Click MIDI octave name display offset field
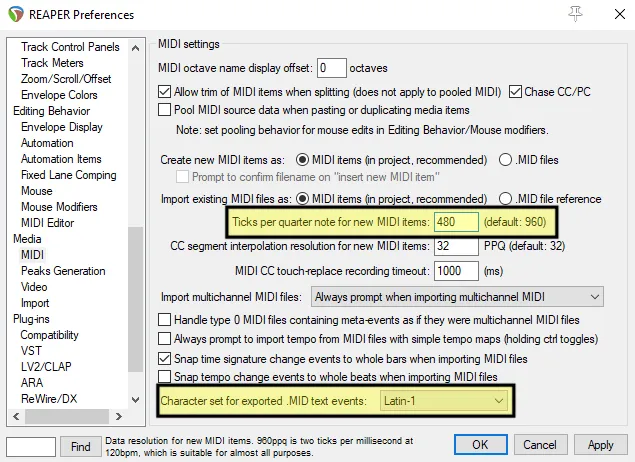This screenshot has width=635, height=462. coord(332,68)
